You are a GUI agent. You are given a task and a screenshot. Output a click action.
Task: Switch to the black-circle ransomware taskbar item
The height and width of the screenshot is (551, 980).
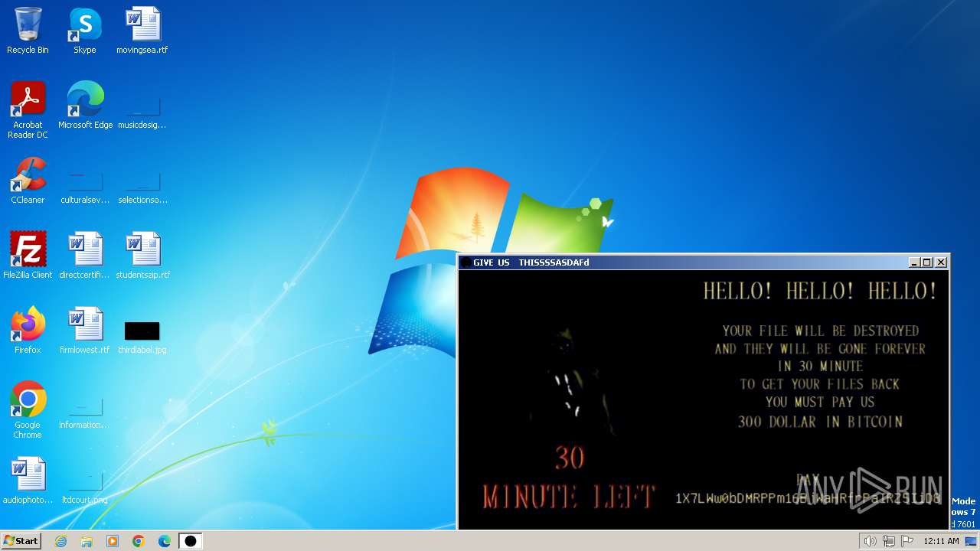[x=191, y=541]
